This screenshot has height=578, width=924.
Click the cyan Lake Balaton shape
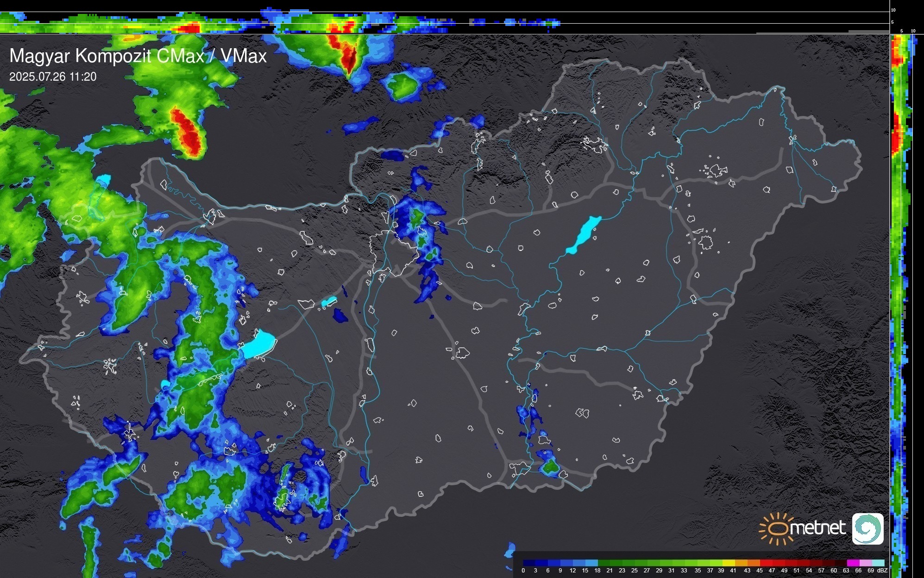tap(258, 345)
